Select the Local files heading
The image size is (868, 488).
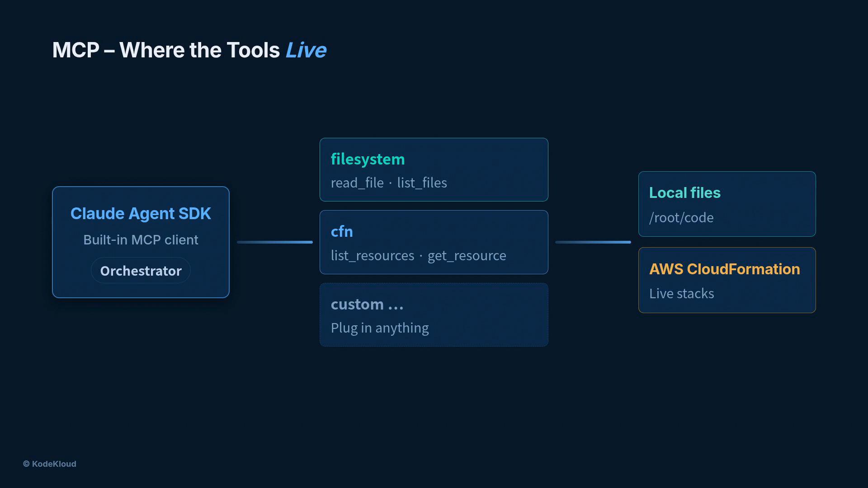pyautogui.click(x=684, y=192)
